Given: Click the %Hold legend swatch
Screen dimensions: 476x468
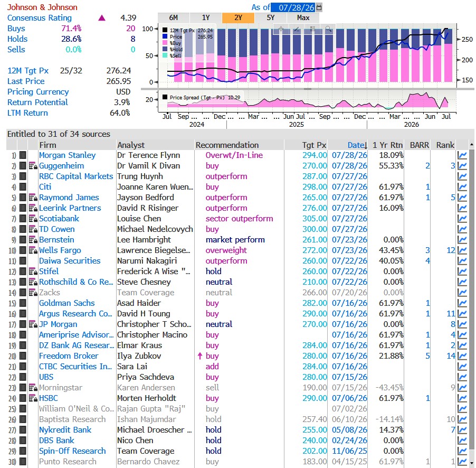Looking at the screenshot, I should point(165,49).
